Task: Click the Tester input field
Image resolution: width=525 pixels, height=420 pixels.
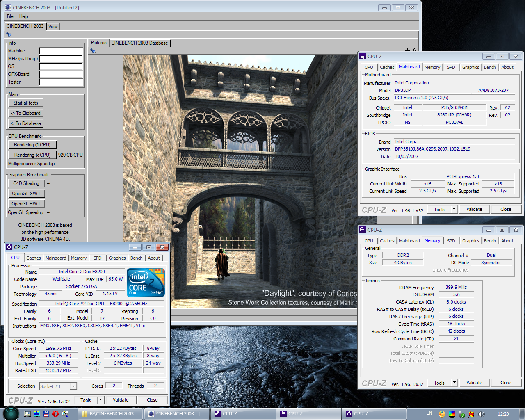Action: click(61, 82)
